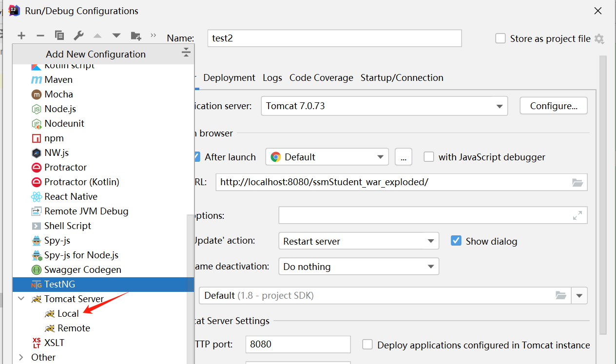Open Edit templates wrench icon
Viewport: 616px width, 364px height.
point(78,36)
